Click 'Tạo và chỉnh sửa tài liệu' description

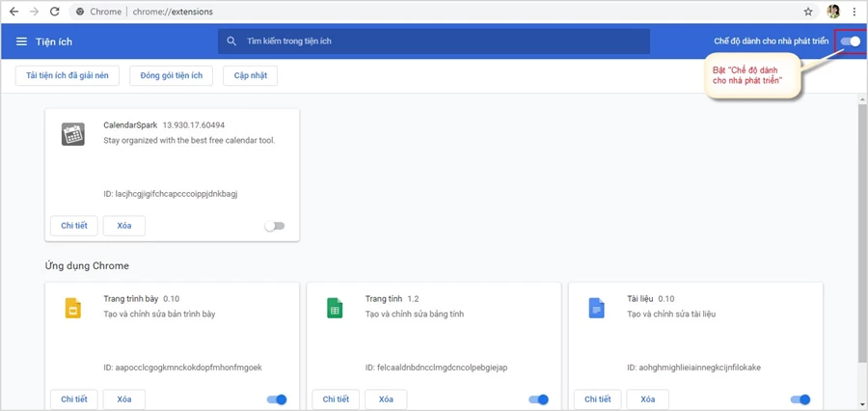[x=672, y=315]
